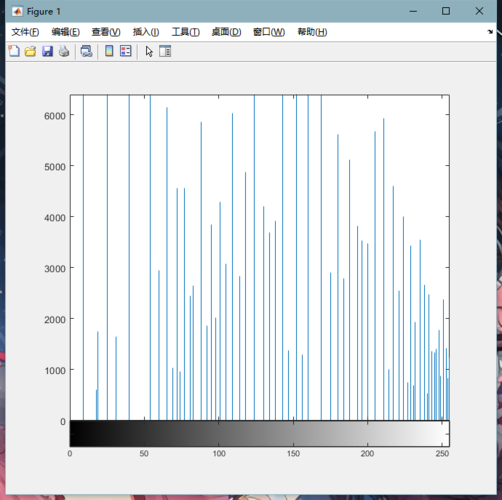
Task: Open the 插入(I) menu
Action: point(146,32)
